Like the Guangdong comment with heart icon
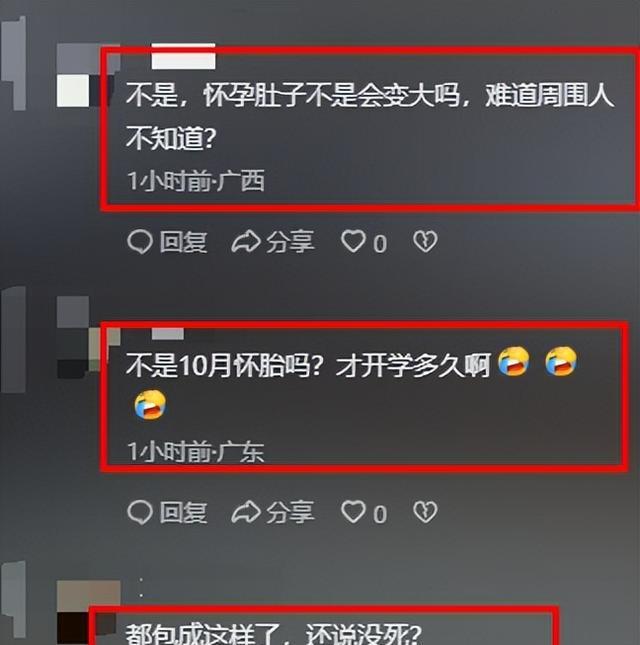 click(353, 512)
